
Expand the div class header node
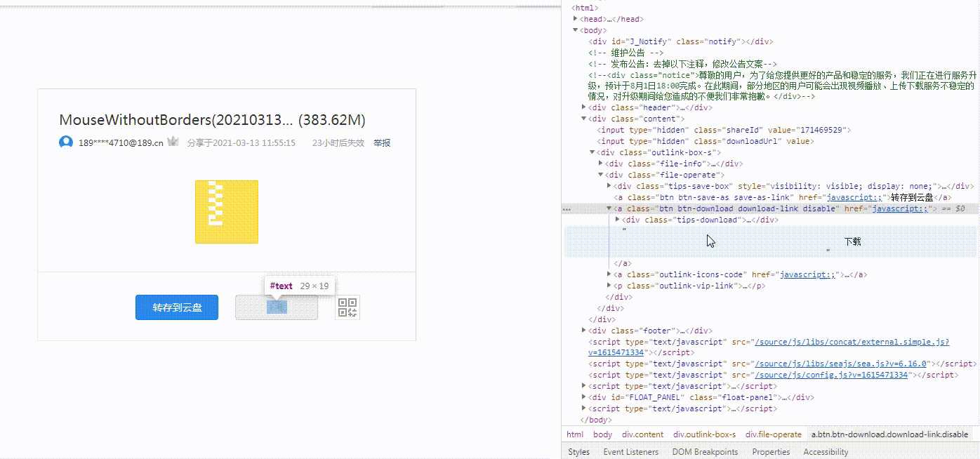pos(585,107)
